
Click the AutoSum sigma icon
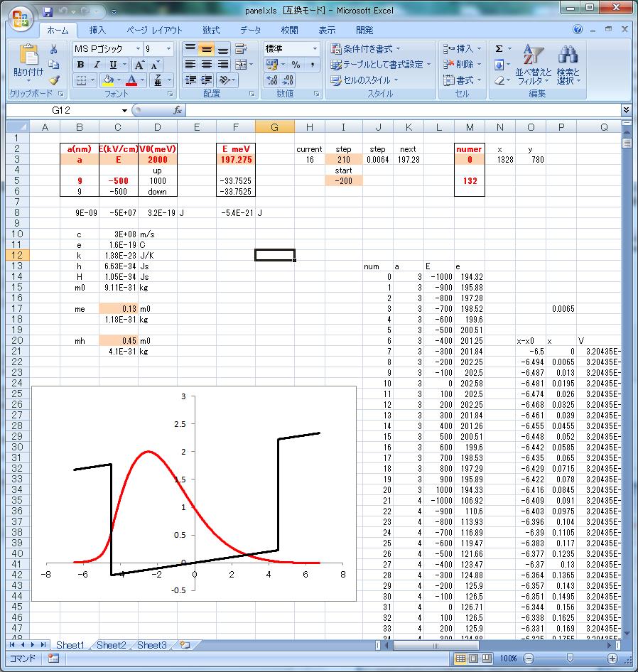coord(499,48)
